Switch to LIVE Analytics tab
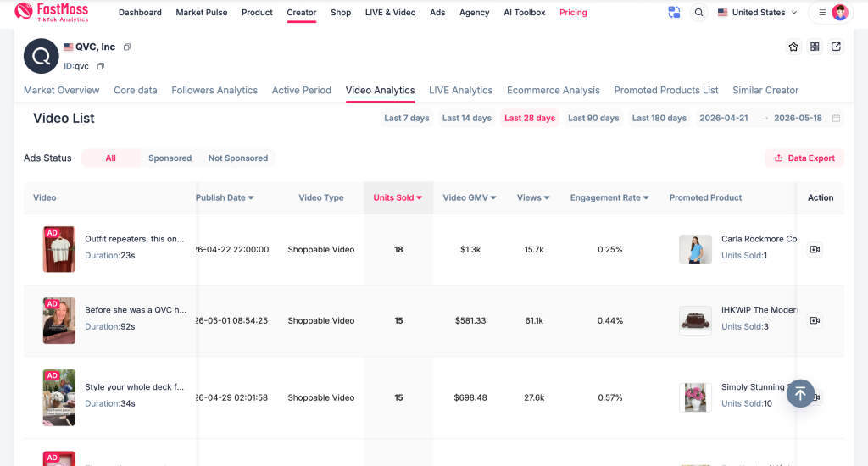 click(x=460, y=90)
